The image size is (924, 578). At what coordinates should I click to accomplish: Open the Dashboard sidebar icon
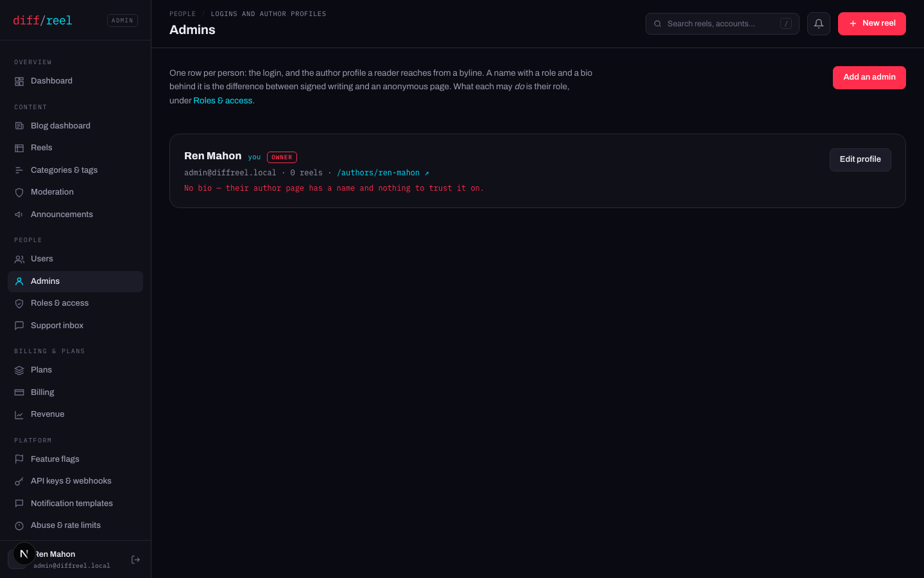[x=19, y=82]
